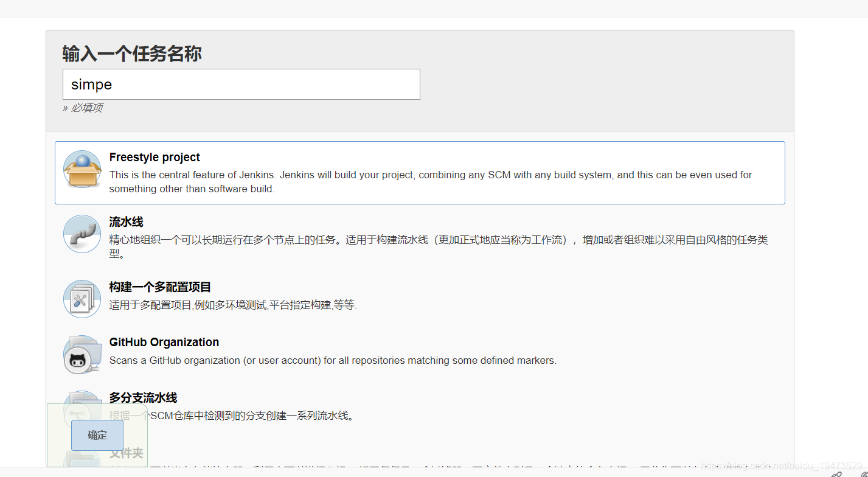The width and height of the screenshot is (868, 477).
Task: Select the Freestyle project box icon
Action: [82, 170]
